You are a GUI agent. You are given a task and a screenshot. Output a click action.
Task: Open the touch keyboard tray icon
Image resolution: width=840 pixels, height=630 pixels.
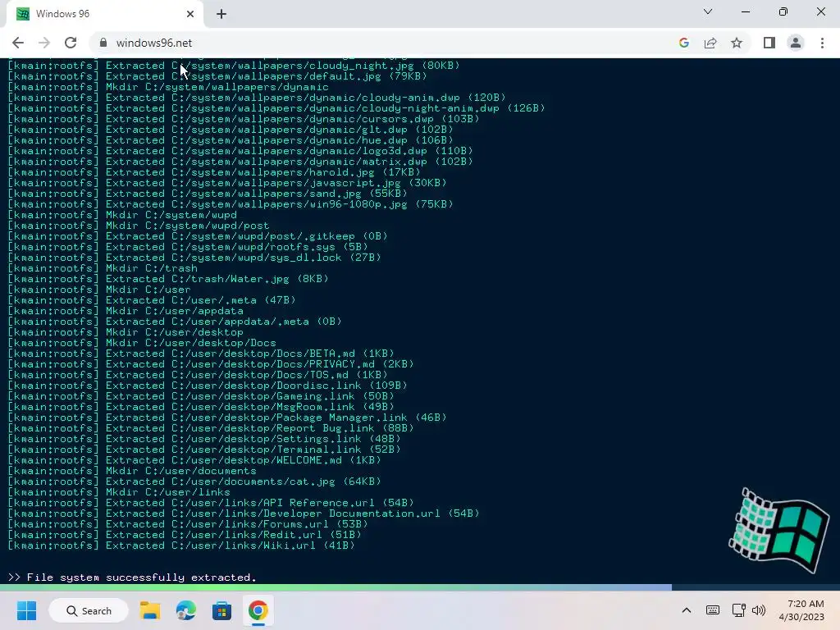point(713,610)
